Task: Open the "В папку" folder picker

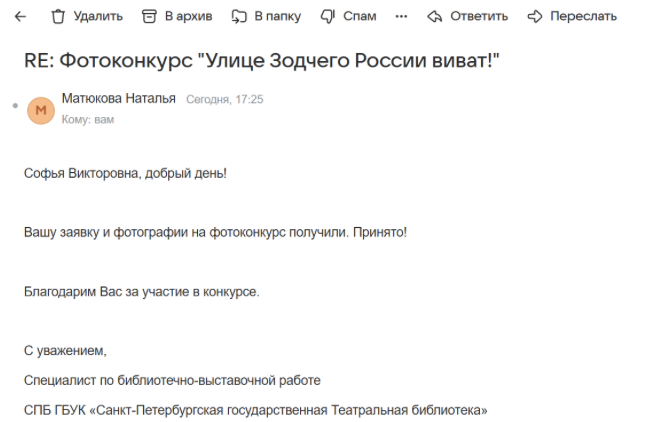Action: pos(276,16)
